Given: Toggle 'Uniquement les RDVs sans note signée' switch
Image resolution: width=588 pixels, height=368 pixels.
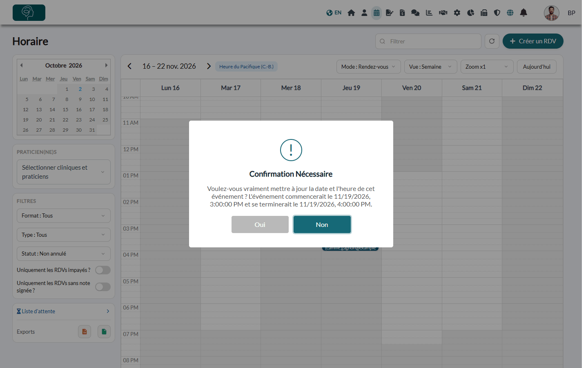Looking at the screenshot, I should 103,287.
